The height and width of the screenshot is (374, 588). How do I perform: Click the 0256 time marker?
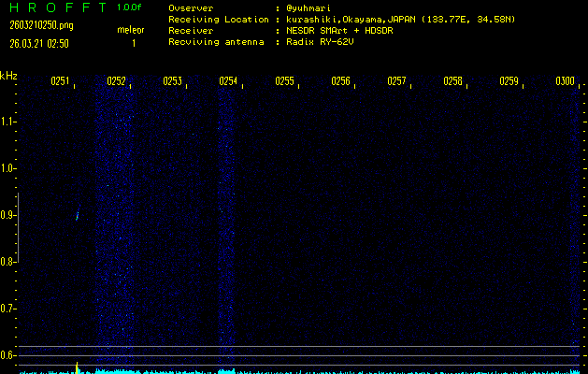point(340,81)
